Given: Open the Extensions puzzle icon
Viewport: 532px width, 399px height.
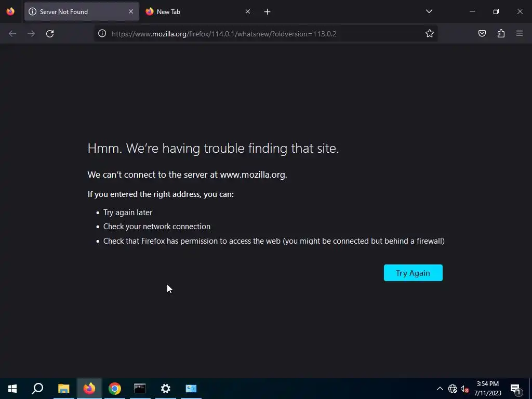Looking at the screenshot, I should [501, 34].
